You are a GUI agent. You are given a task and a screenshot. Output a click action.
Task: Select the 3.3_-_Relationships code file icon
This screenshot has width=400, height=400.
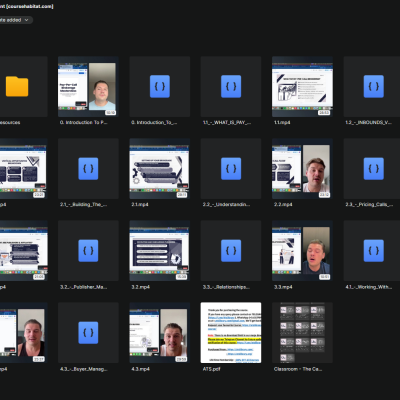[231, 251]
